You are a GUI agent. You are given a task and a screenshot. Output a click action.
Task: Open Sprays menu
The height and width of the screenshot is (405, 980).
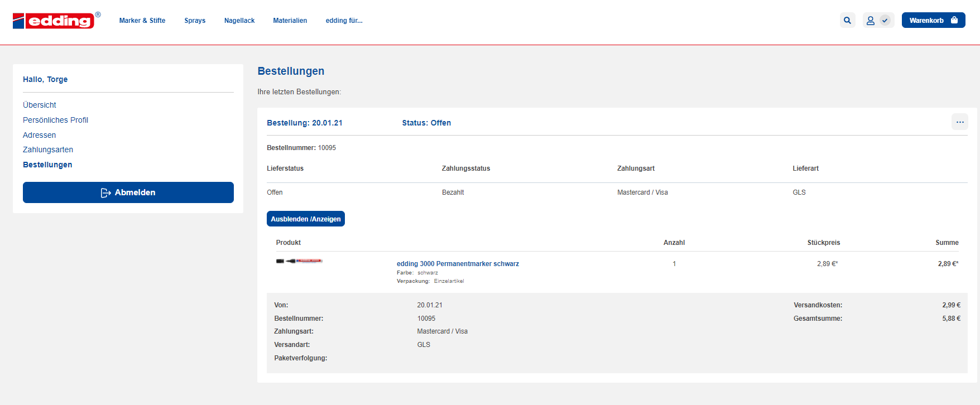coord(195,21)
